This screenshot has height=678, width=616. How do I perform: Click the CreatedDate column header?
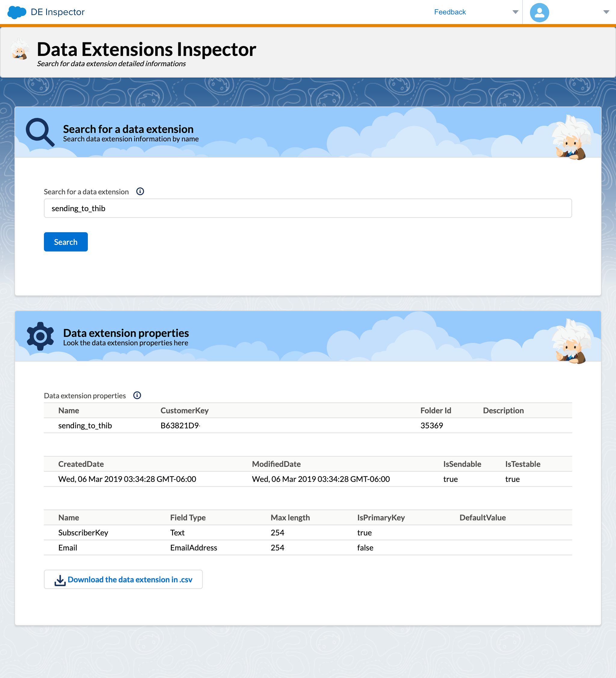(81, 464)
